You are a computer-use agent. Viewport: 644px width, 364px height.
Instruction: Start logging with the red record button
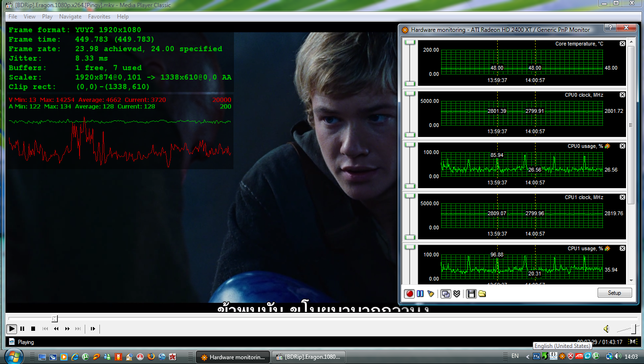410,294
